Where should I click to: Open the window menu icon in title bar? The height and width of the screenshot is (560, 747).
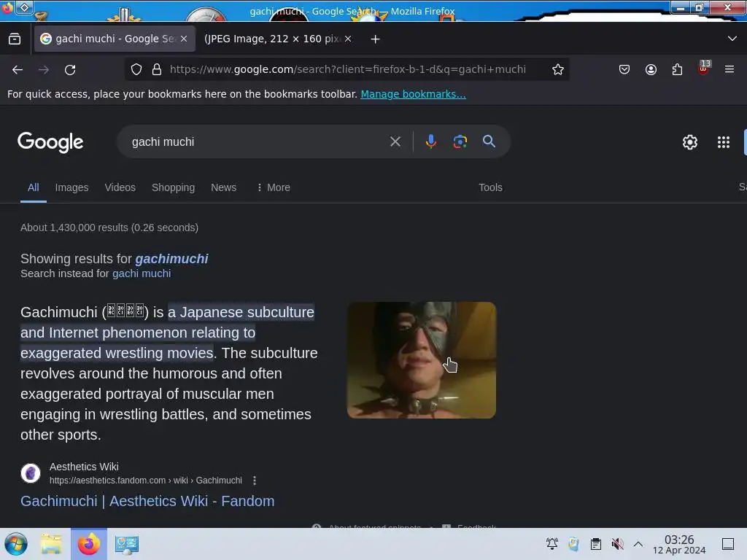25,7
